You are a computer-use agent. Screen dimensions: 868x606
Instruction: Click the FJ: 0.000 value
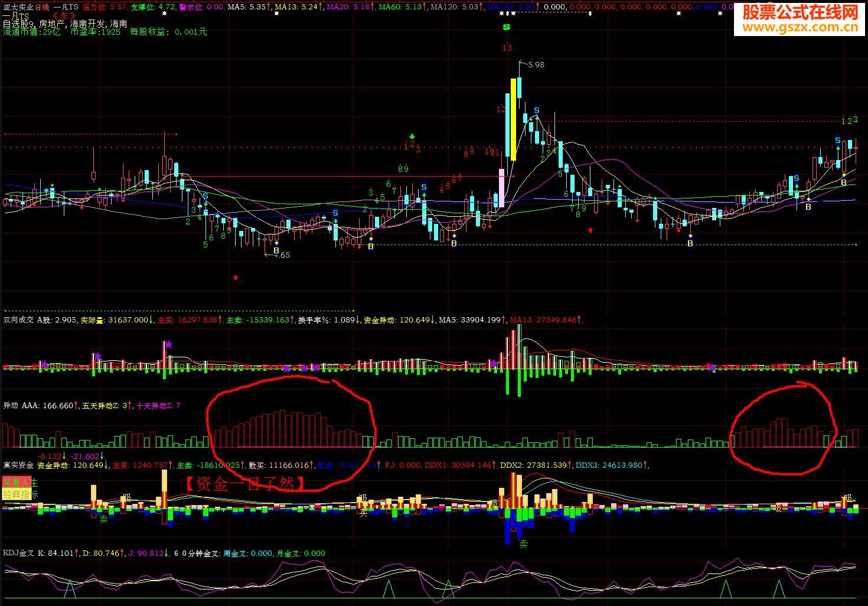(403, 465)
